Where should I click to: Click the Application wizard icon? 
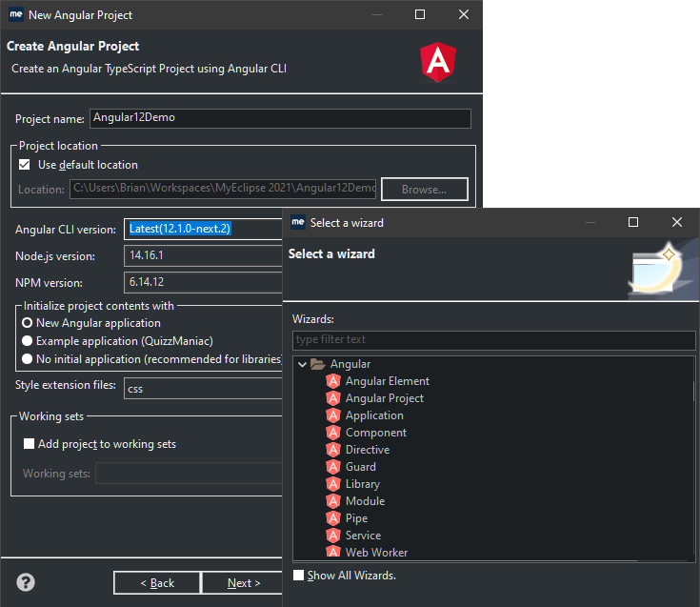[x=333, y=415]
